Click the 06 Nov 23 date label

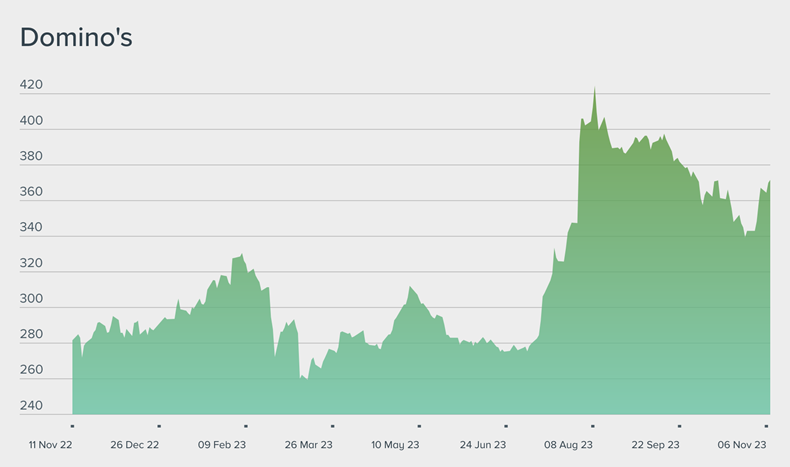tap(741, 444)
